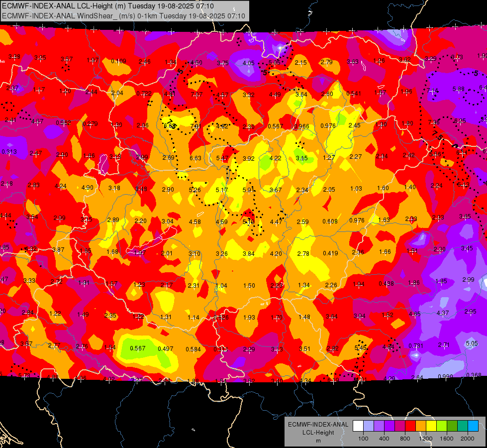Click the wind shear value 0.313
This screenshot has height=448, width=487.
[x=9, y=151]
